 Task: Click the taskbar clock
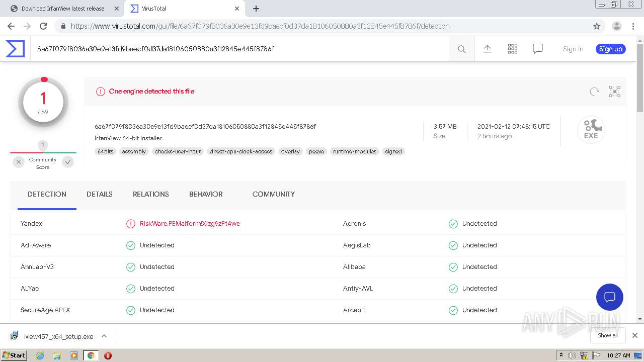point(618,355)
